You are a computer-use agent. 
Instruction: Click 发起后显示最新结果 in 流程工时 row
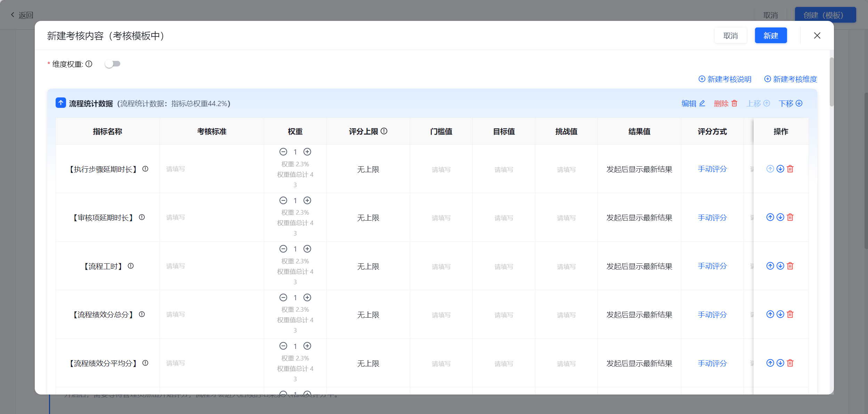pos(639,267)
